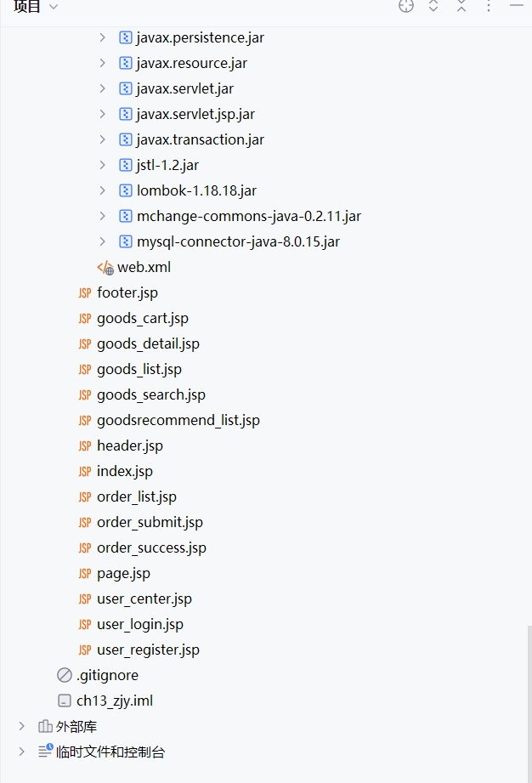Open the 项目 view dropdown
Image resolution: width=532 pixels, height=783 pixels.
coord(36,7)
